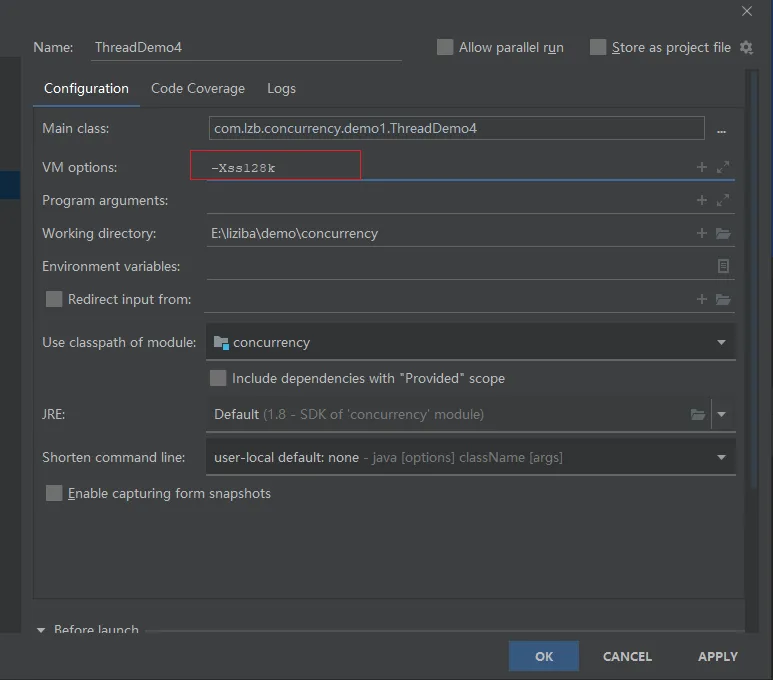Image resolution: width=773 pixels, height=680 pixels.
Task: Browse file for Redirect input folder icon
Action: click(723, 299)
